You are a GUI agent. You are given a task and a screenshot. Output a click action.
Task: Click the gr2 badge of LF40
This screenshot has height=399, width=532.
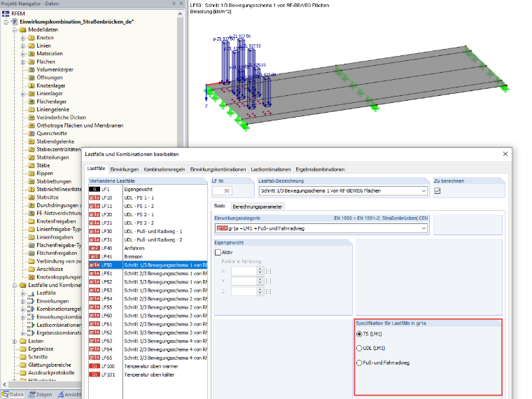click(x=94, y=248)
